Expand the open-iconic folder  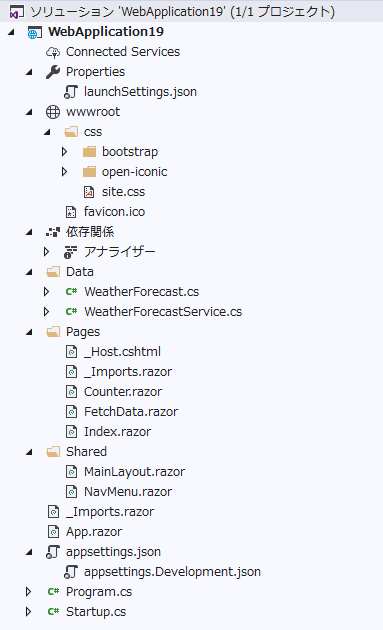click(64, 172)
